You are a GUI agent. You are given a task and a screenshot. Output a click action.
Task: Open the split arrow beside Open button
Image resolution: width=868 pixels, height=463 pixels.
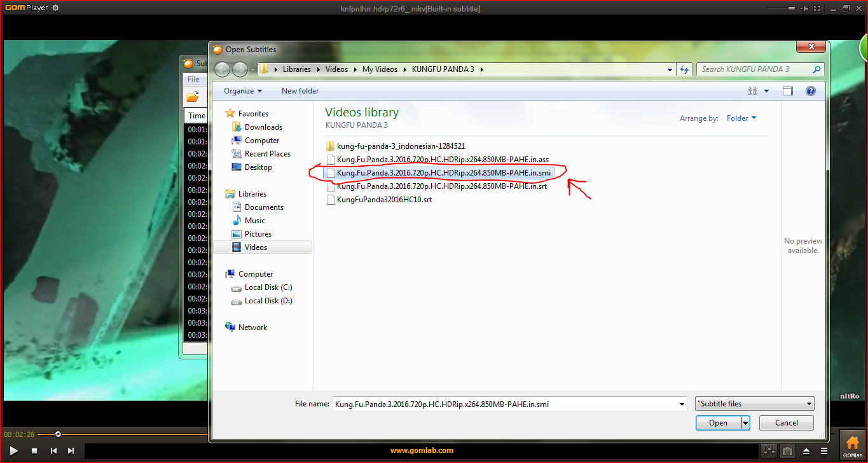point(745,423)
